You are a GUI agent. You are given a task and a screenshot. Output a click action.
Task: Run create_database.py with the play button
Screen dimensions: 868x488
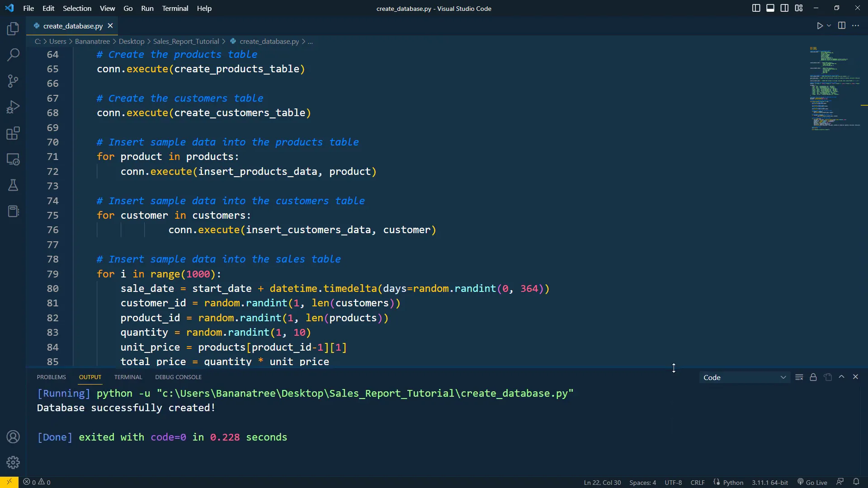tap(820, 26)
